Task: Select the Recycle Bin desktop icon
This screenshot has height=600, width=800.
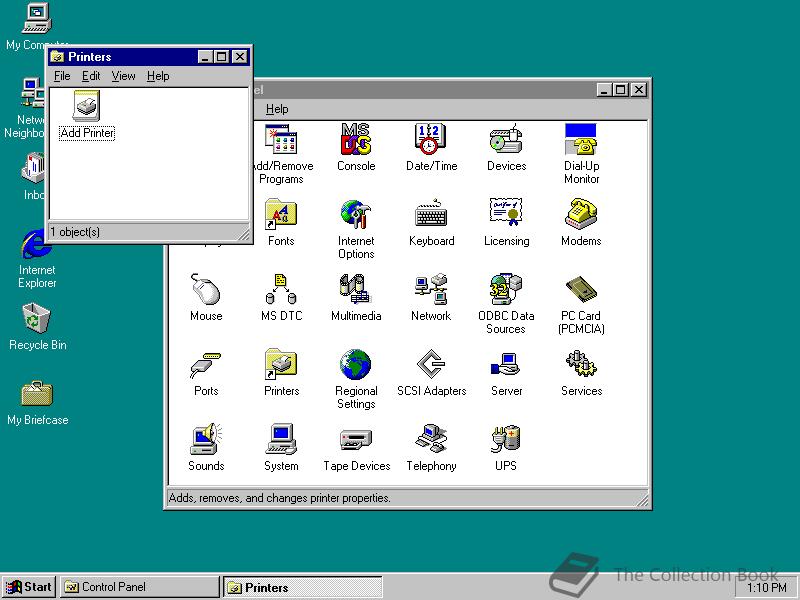Action: point(37,326)
